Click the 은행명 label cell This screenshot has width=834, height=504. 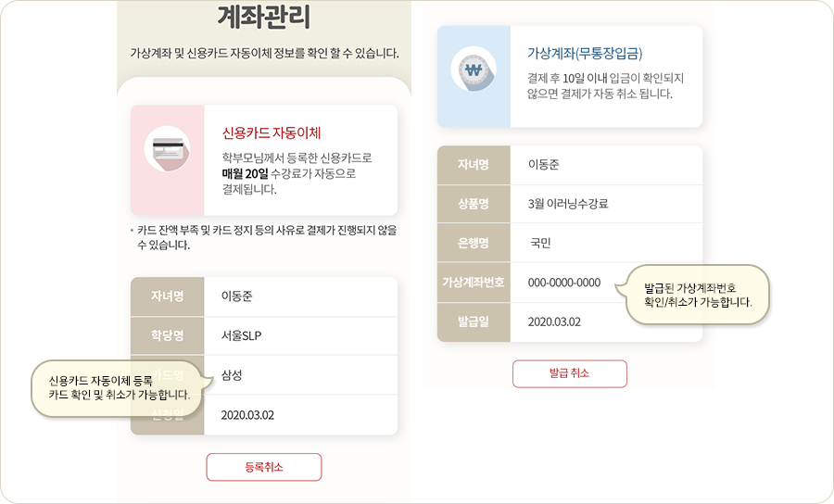(x=474, y=243)
